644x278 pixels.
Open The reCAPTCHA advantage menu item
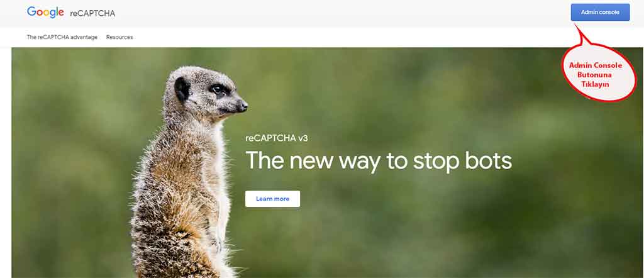[62, 37]
